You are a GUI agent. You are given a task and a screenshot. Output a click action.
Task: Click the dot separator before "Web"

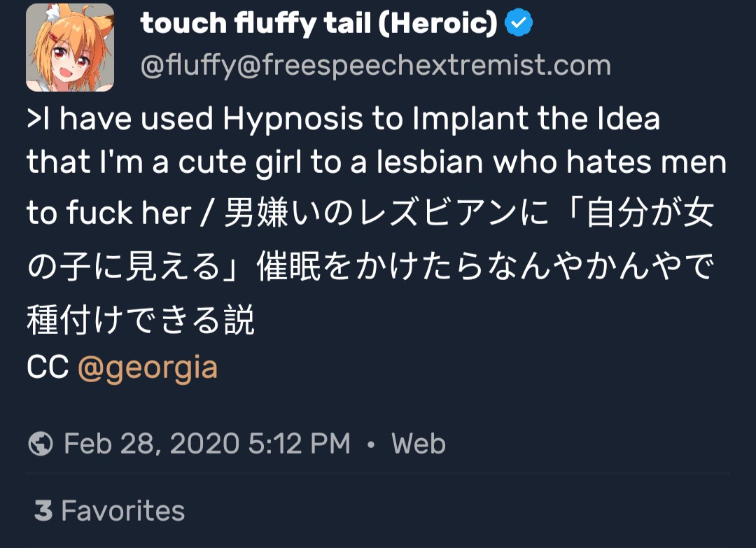tap(371, 444)
